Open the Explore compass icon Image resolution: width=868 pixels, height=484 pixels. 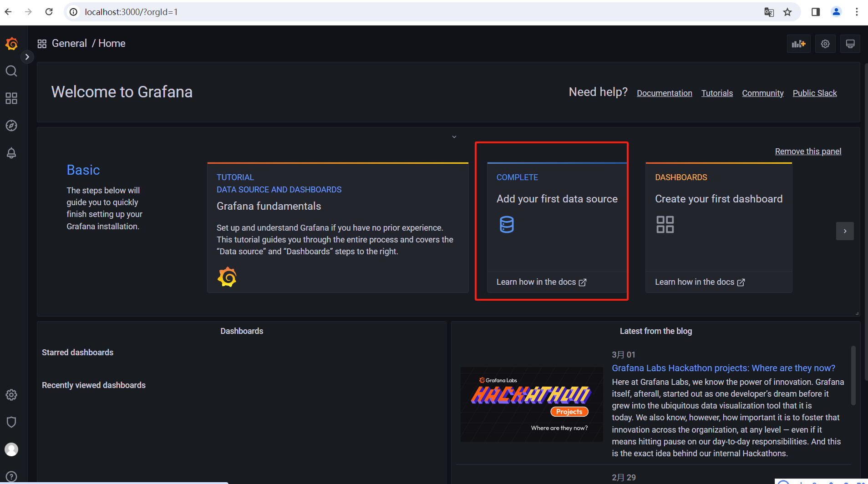pyautogui.click(x=11, y=126)
